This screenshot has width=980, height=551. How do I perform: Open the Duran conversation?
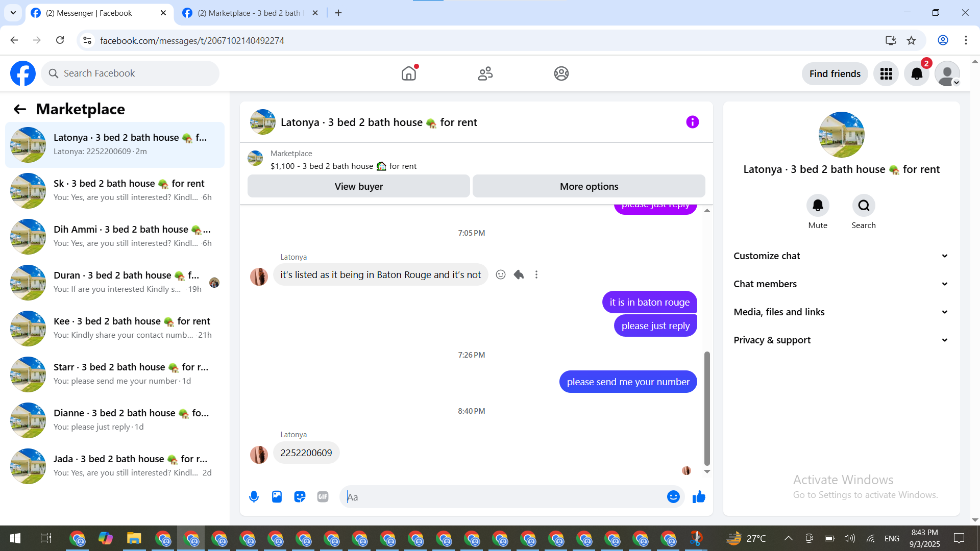(x=115, y=283)
